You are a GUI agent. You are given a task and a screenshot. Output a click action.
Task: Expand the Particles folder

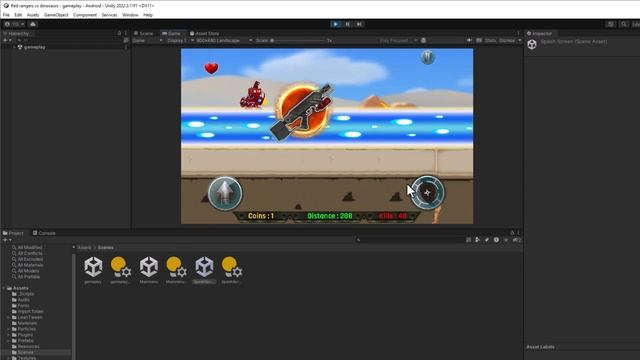point(9,329)
